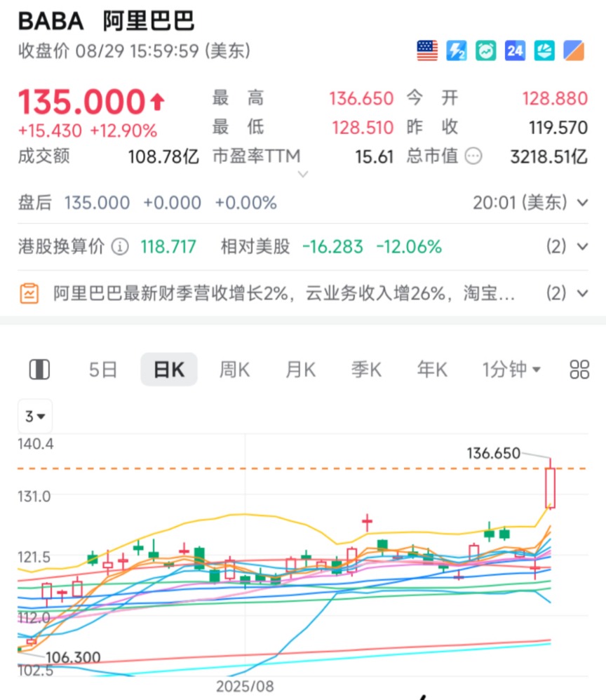Tap the BABA 阿里巴巴 stock title
This screenshot has width=606, height=700.
coord(107,21)
